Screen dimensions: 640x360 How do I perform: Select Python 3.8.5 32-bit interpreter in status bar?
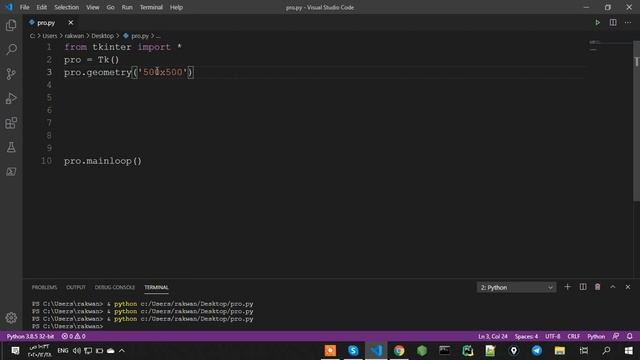30,336
